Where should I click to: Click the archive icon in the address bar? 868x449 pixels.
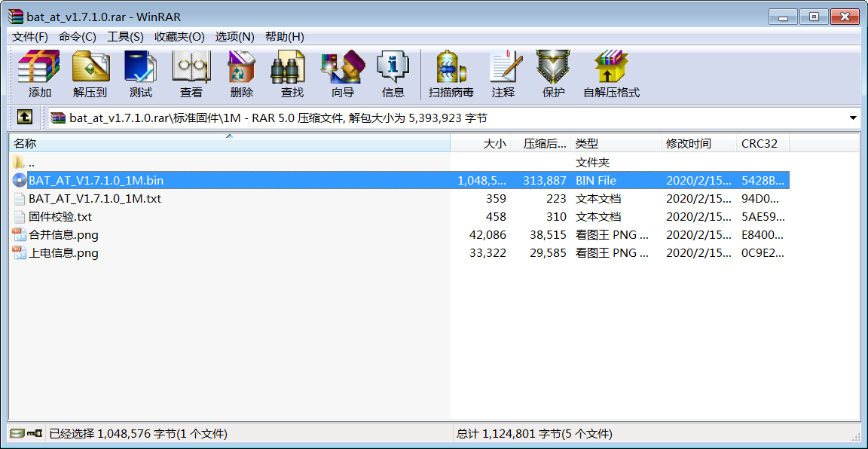(58, 118)
